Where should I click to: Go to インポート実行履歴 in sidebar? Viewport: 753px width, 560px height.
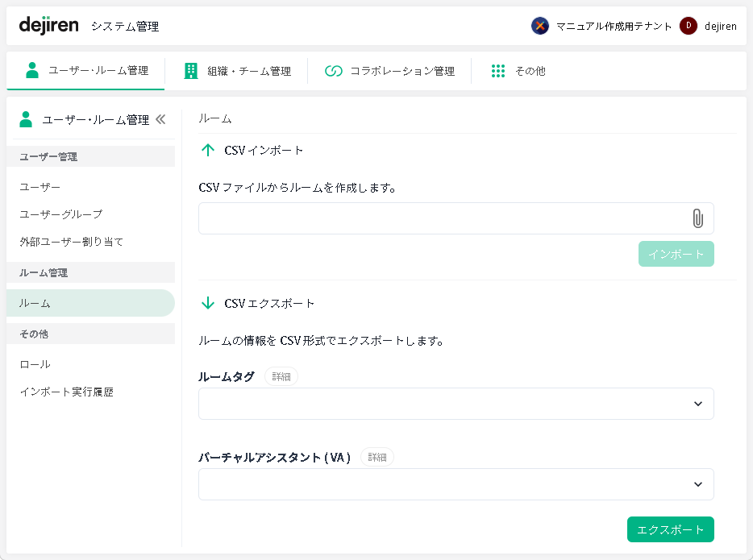click(66, 392)
